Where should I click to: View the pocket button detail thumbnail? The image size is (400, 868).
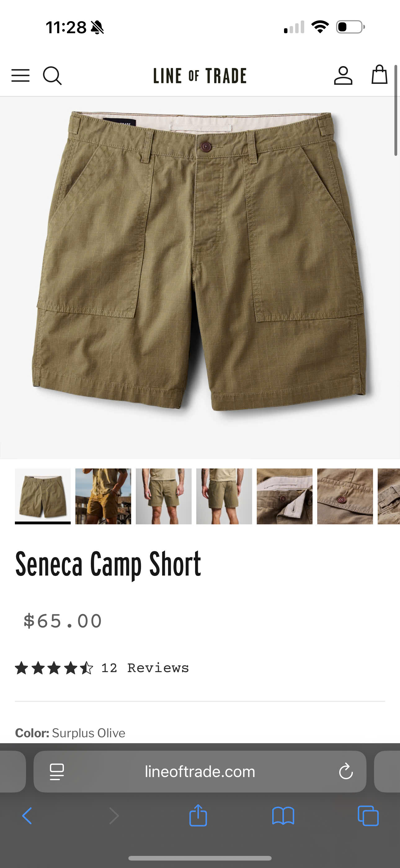(x=345, y=496)
